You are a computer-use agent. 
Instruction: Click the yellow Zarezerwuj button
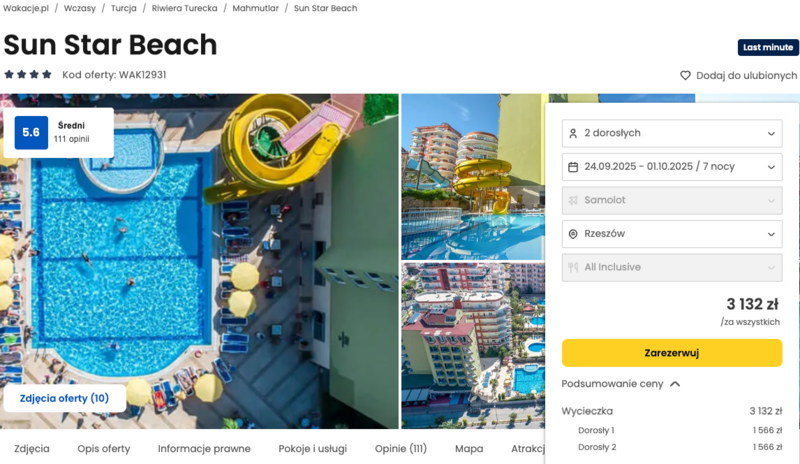pyautogui.click(x=672, y=353)
